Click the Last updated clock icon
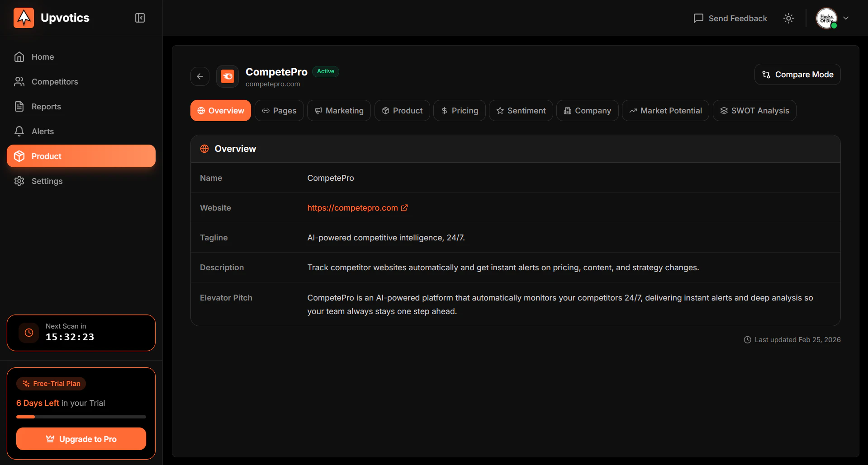The image size is (868, 465). [747, 340]
